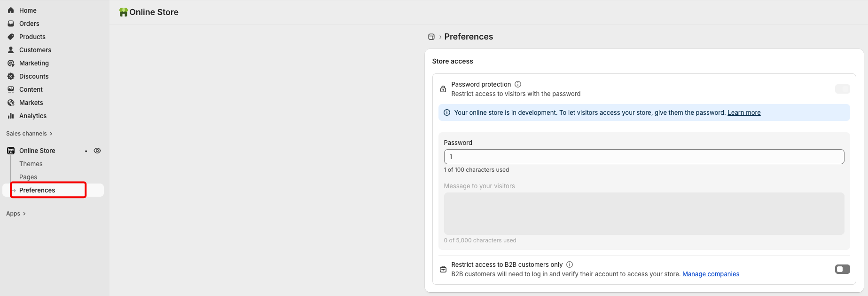Screen dimensions: 868x296
Task: Click the Analytics bar chart icon
Action: (x=11, y=116)
